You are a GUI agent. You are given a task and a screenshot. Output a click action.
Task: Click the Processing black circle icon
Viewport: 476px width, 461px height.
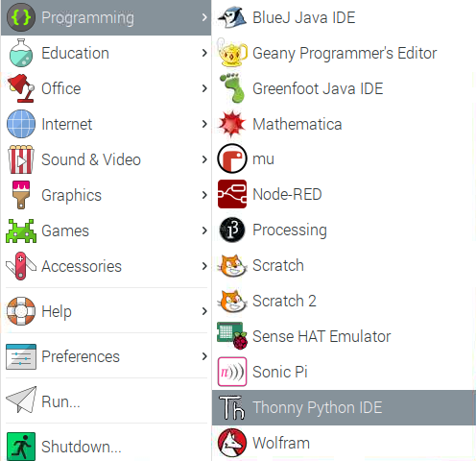232,230
